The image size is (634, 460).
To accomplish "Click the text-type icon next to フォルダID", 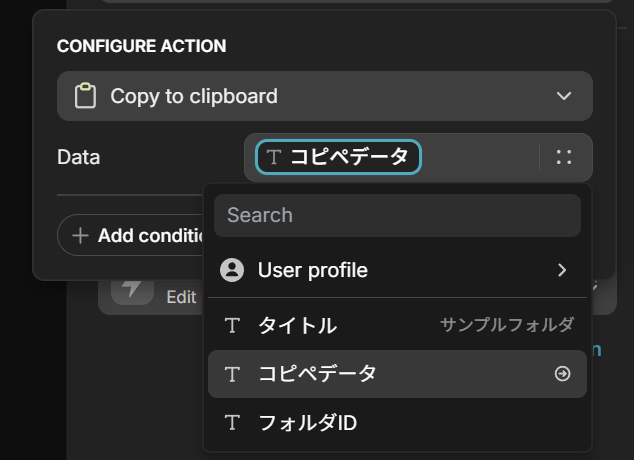I will pos(232,423).
